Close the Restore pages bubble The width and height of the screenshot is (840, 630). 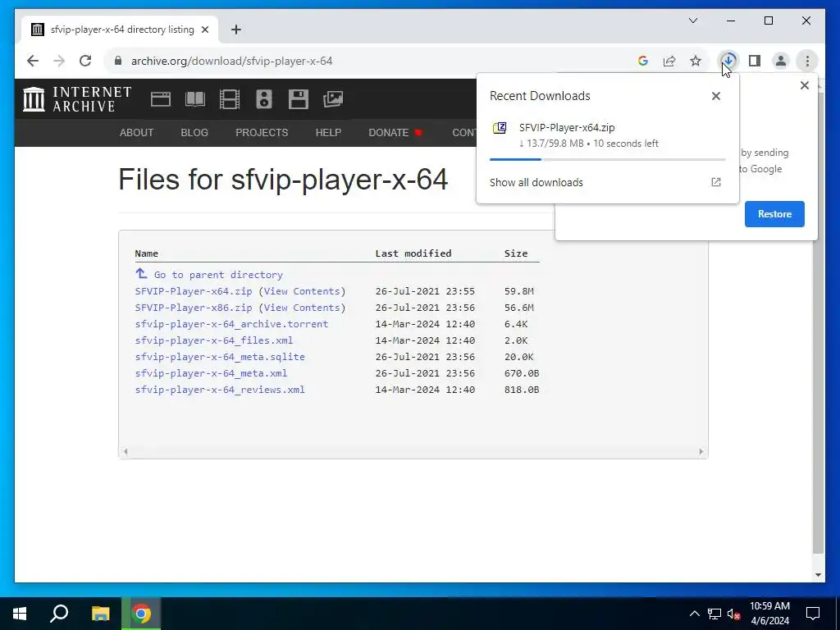pos(804,85)
